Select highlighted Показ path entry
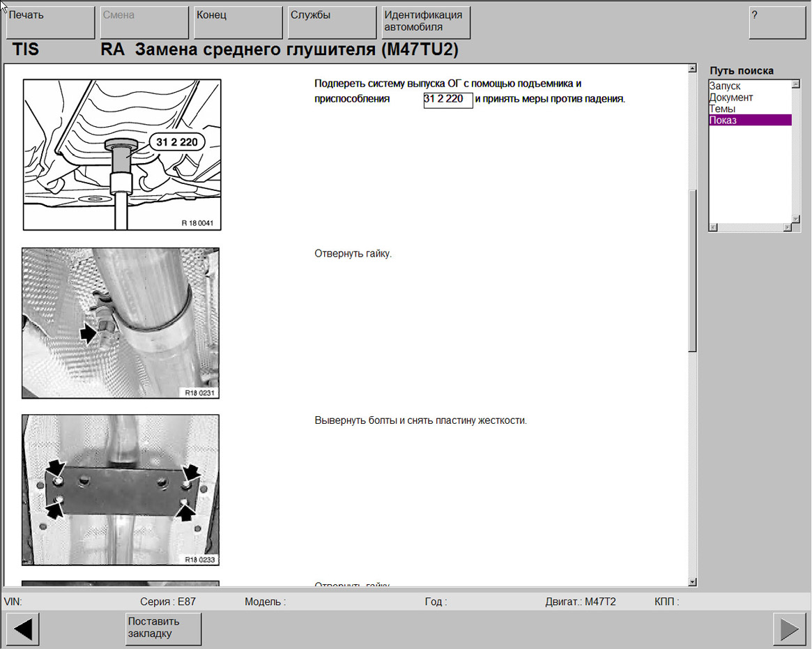The image size is (812, 649). coord(723,121)
